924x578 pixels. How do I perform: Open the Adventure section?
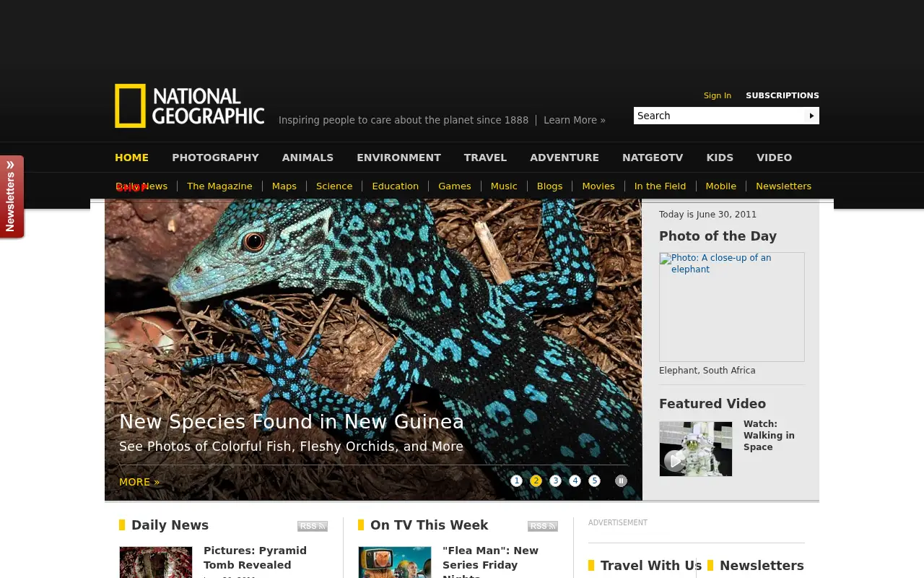(565, 158)
